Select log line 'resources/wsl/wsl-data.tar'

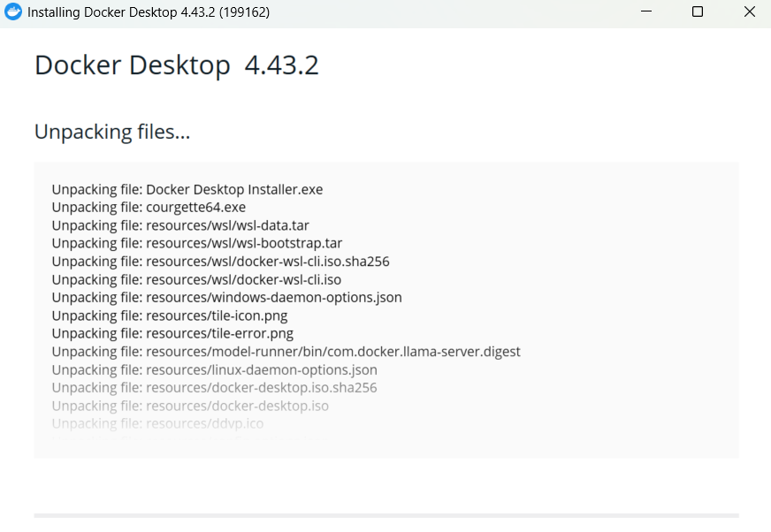tap(180, 225)
